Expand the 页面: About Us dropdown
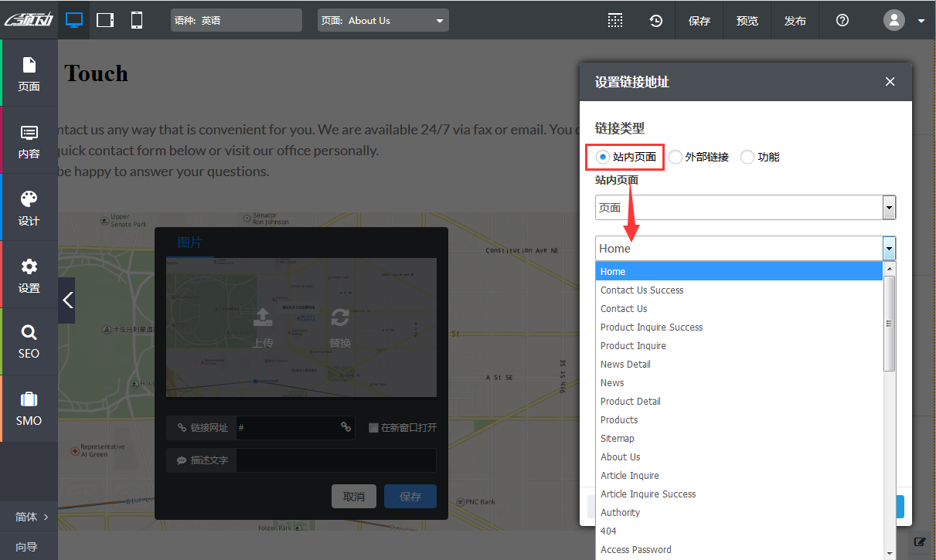Image resolution: width=936 pixels, height=560 pixels. 383,21
